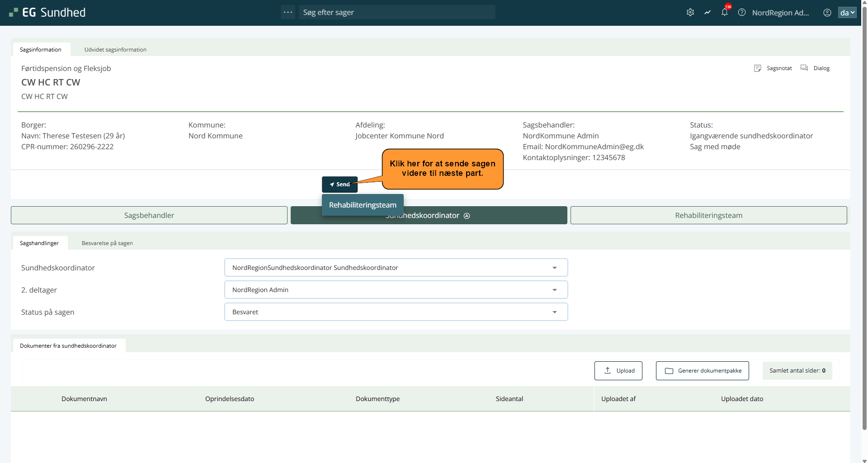Image resolution: width=868 pixels, height=463 pixels.
Task: Open the user profile icon
Action: (x=827, y=13)
